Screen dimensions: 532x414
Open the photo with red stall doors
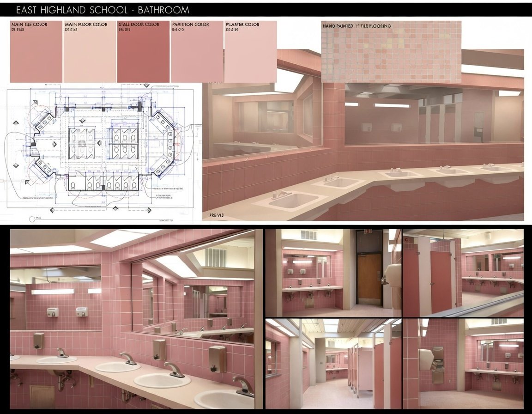coord(463,273)
